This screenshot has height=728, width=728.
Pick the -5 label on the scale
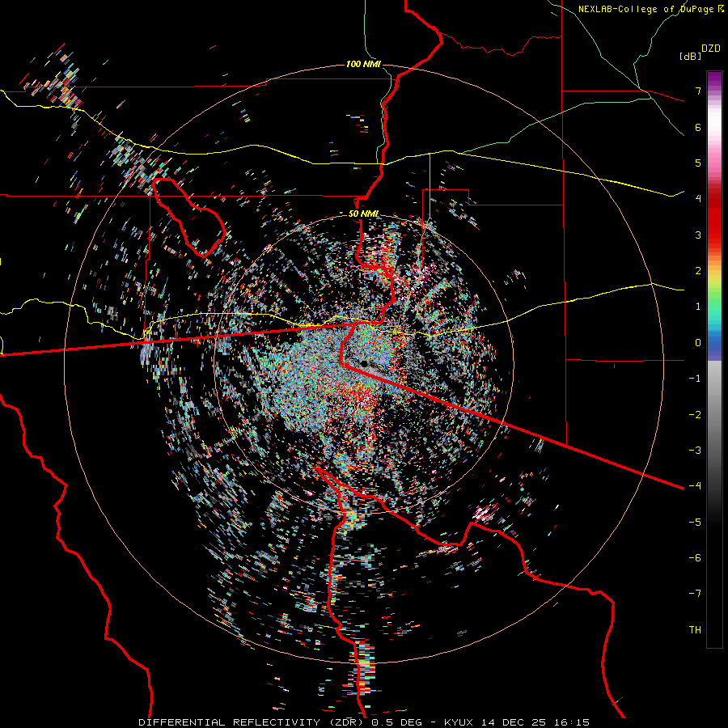click(x=695, y=523)
